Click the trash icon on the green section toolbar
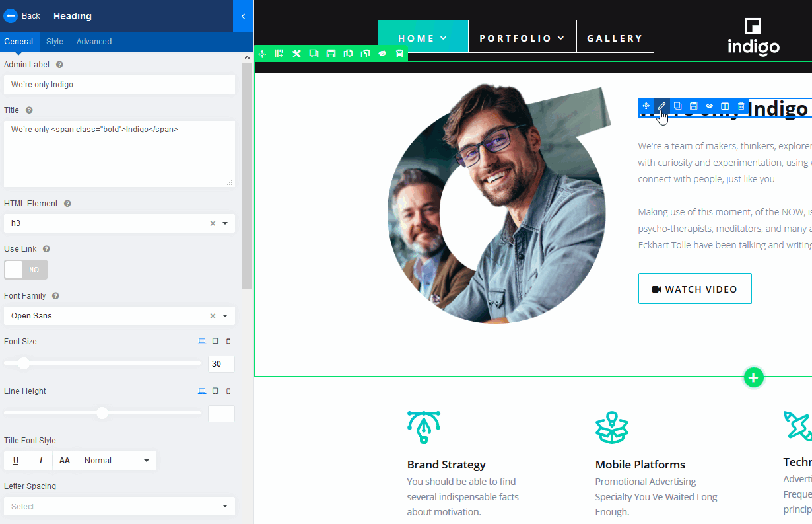 pyautogui.click(x=399, y=54)
